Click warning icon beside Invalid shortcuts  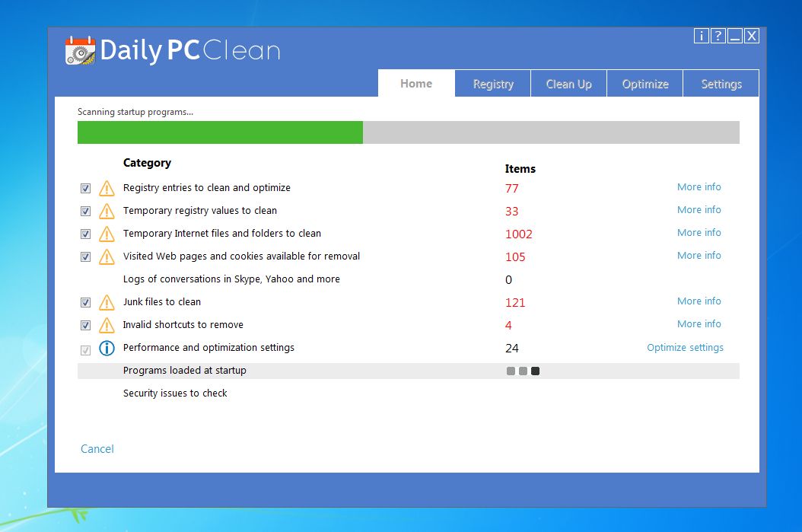(107, 325)
